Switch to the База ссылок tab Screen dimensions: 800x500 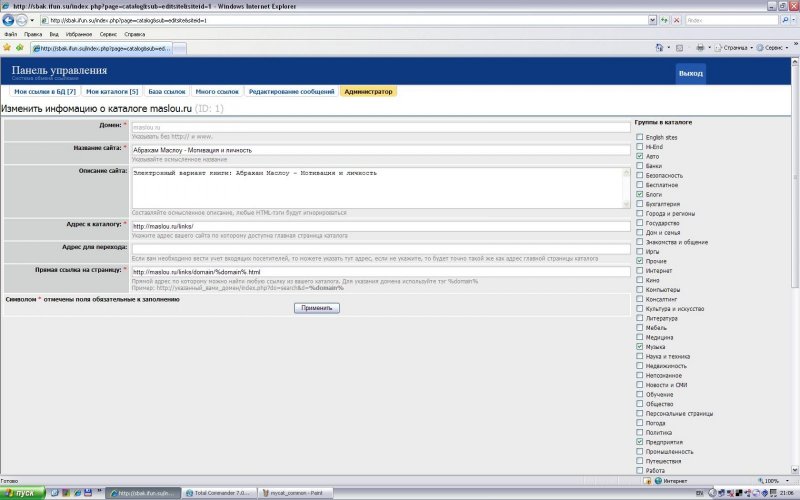[166, 91]
